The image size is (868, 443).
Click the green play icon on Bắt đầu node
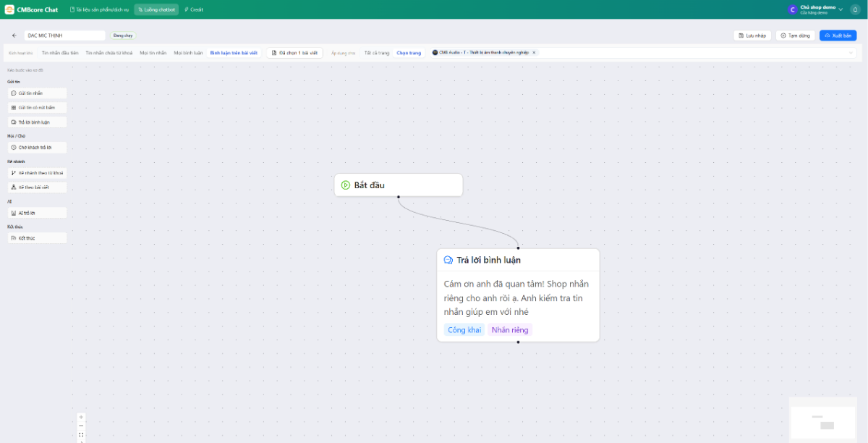point(346,185)
